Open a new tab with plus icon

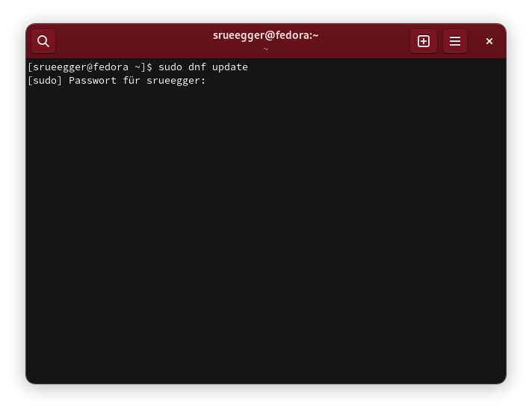click(424, 41)
